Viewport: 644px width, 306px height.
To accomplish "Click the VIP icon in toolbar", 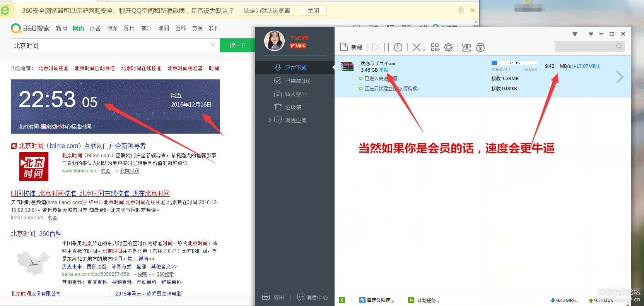I will coord(466,47).
